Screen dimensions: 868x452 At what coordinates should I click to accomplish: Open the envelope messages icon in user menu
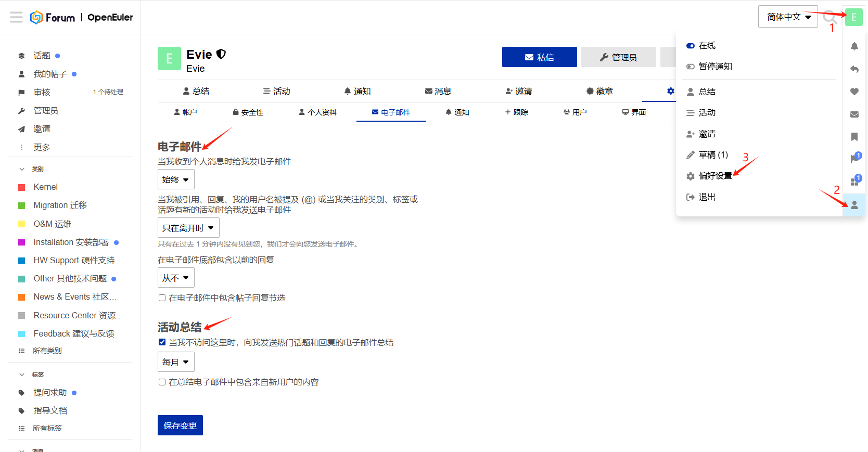(x=854, y=114)
